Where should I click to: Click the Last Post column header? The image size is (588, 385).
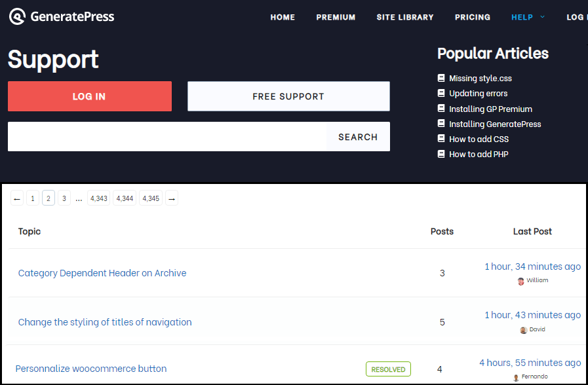point(532,231)
